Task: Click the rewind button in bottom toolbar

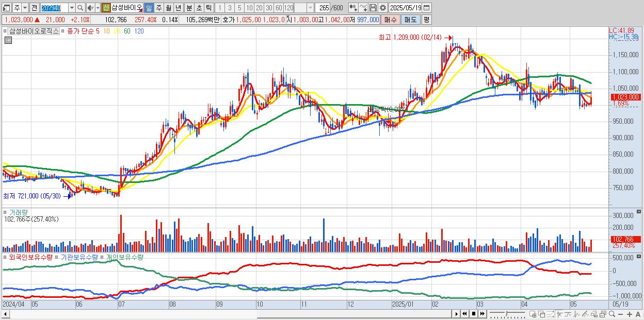Action: 464,314
